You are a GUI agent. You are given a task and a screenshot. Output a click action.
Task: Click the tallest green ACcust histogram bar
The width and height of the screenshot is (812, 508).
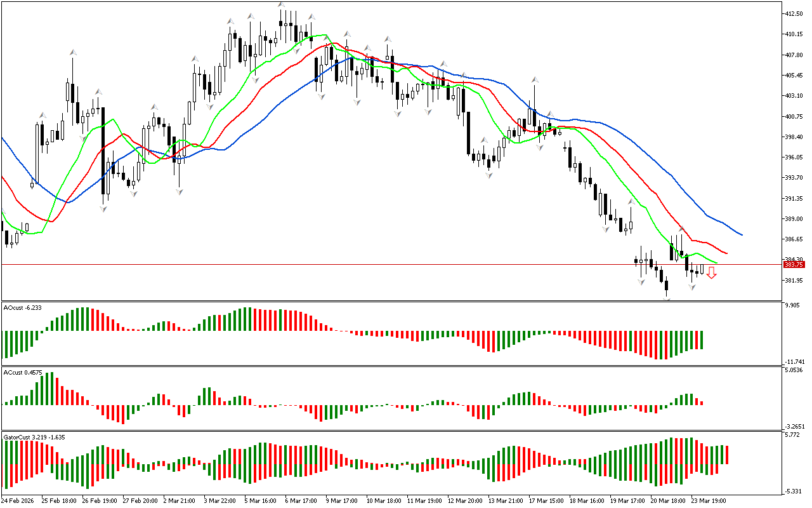[50, 389]
